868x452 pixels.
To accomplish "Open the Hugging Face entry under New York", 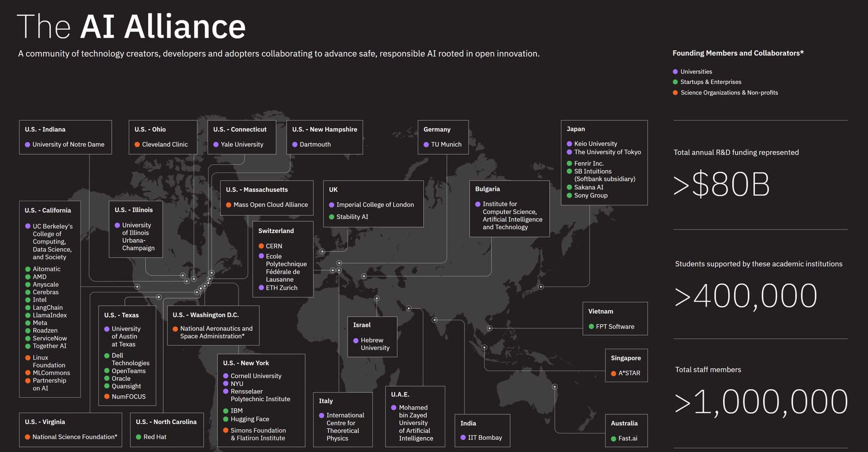I will [250, 419].
